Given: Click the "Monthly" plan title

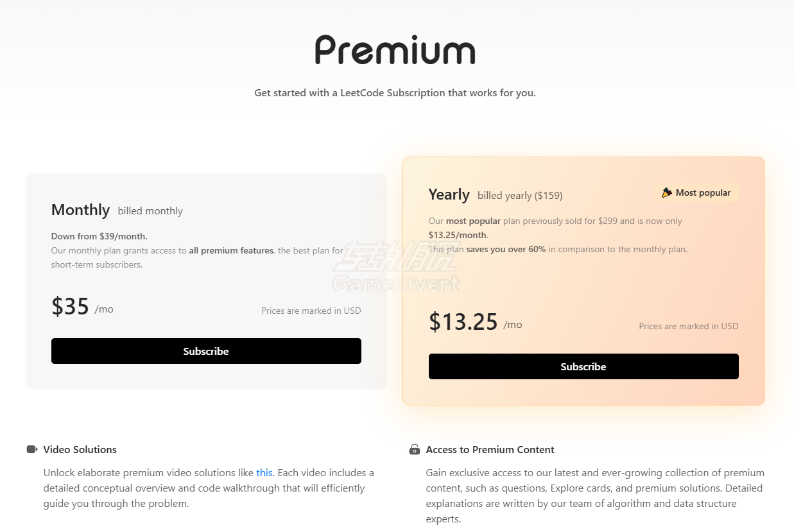Looking at the screenshot, I should [80, 210].
